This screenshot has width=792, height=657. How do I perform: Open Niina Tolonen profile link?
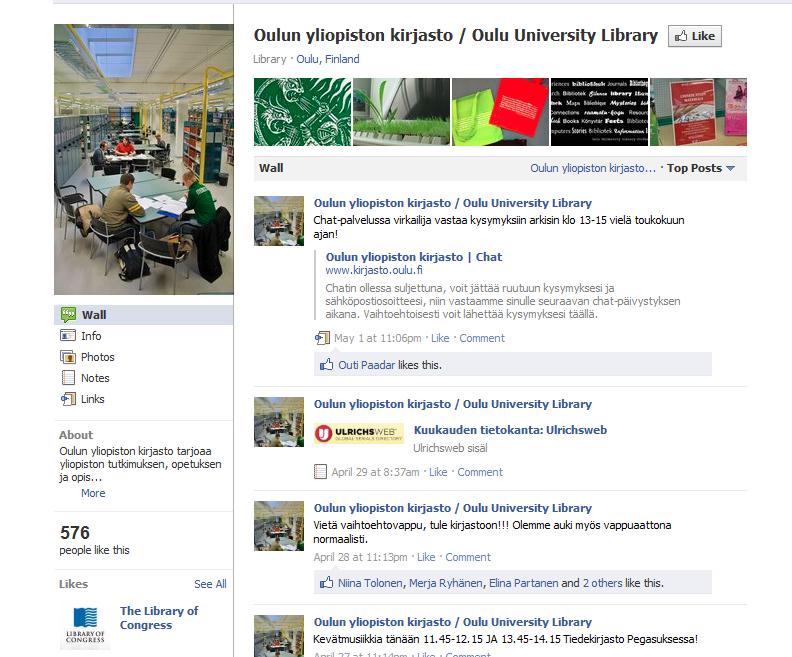[x=370, y=583]
